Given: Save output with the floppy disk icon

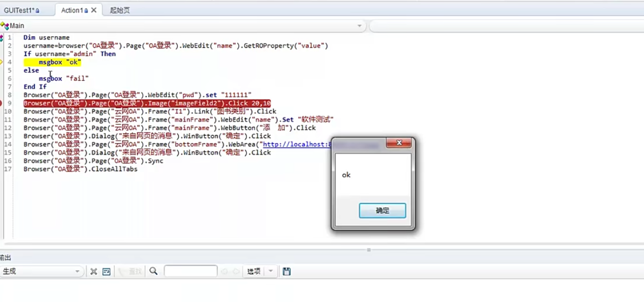Looking at the screenshot, I should coord(287,271).
